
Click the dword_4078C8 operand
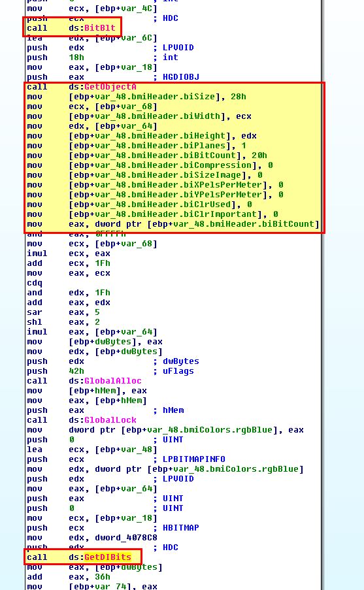pos(125,537)
